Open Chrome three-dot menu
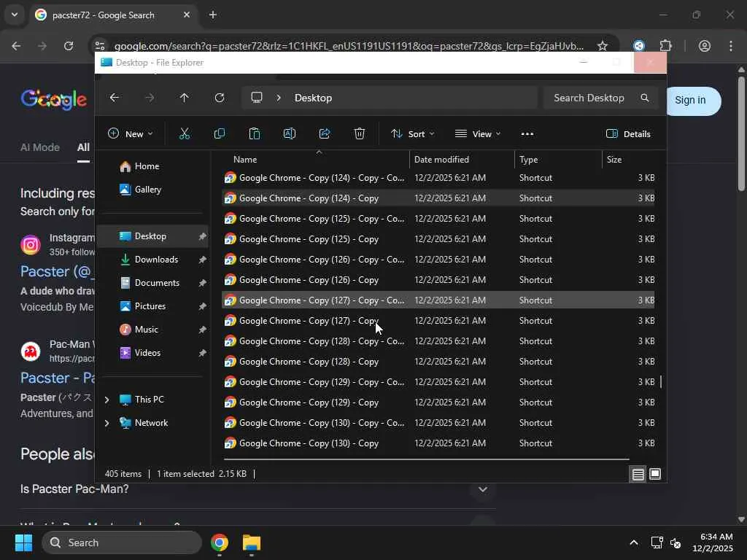Image resolution: width=747 pixels, height=560 pixels. [731, 46]
